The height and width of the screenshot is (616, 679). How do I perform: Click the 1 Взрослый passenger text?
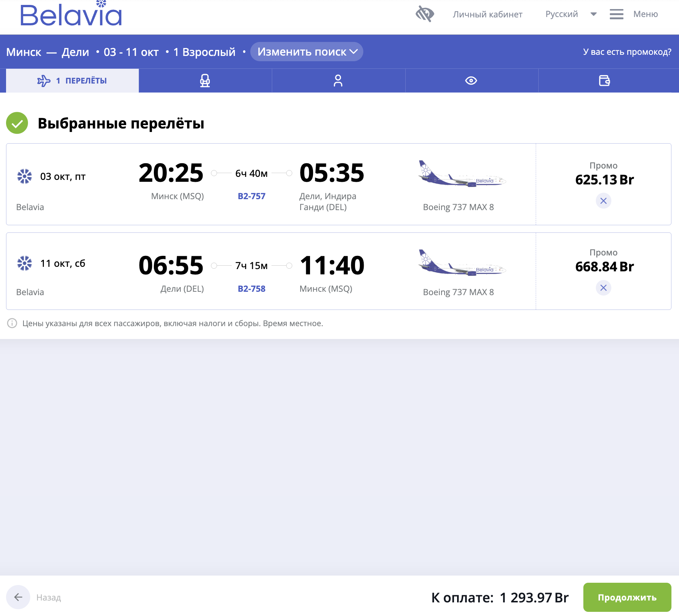point(204,52)
